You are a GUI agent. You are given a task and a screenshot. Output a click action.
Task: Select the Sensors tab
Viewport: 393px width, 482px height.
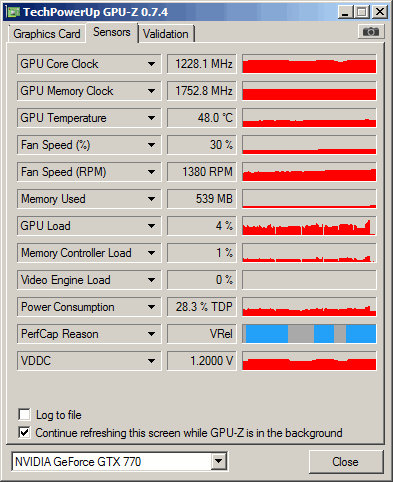(x=112, y=32)
